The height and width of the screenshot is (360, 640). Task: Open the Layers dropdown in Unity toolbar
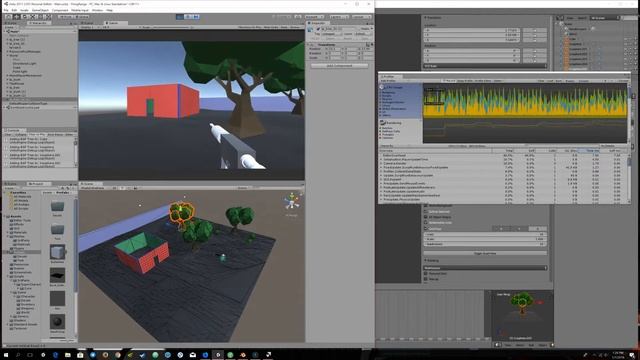(339, 17)
